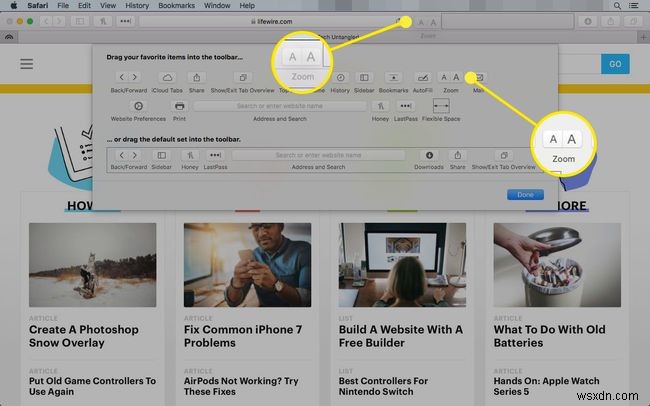Open the man with phone article thumbnail

coord(247,265)
